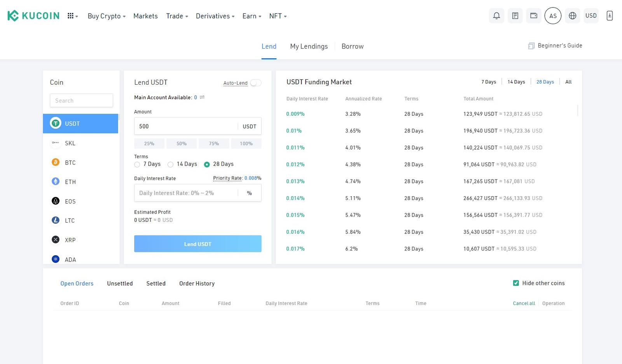Uncheck Hide other coins checkbox

point(516,283)
